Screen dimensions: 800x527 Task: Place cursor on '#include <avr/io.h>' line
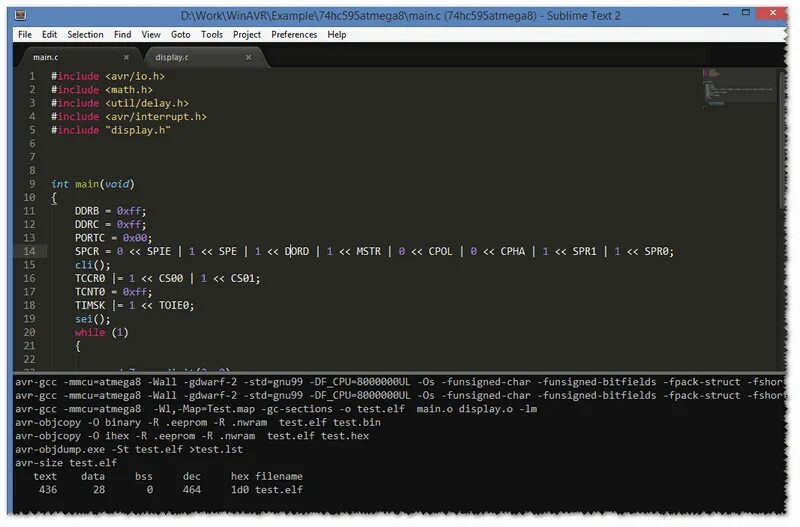pyautogui.click(x=108, y=76)
